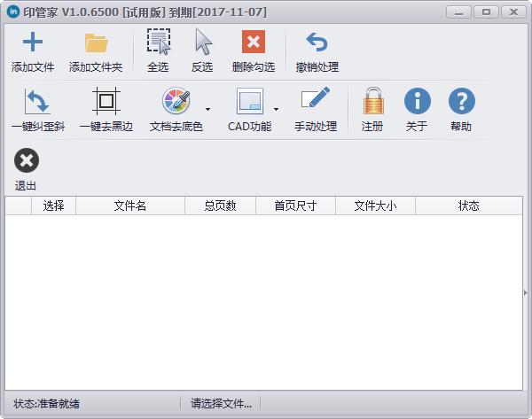Click the 注册 register lock icon

click(x=372, y=102)
